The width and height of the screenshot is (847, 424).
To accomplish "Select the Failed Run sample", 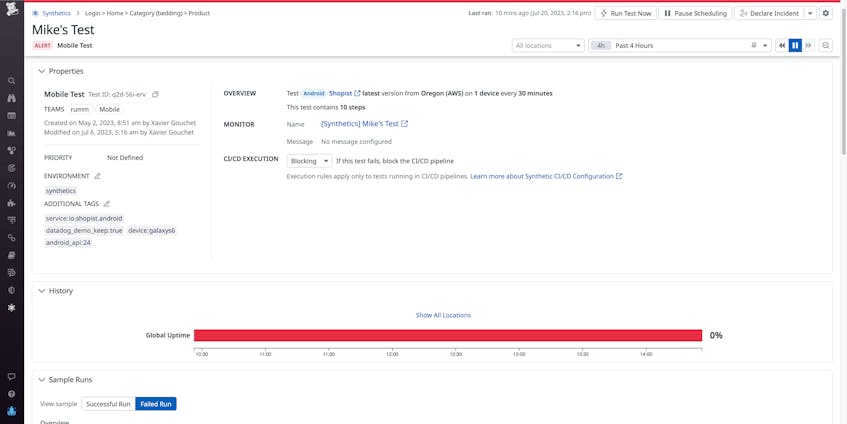I will [x=156, y=404].
